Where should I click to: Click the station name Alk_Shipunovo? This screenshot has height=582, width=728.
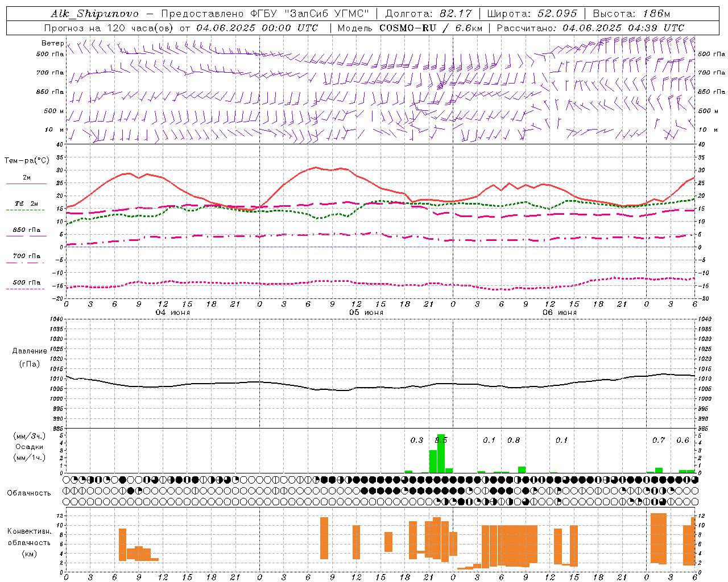[x=94, y=14]
